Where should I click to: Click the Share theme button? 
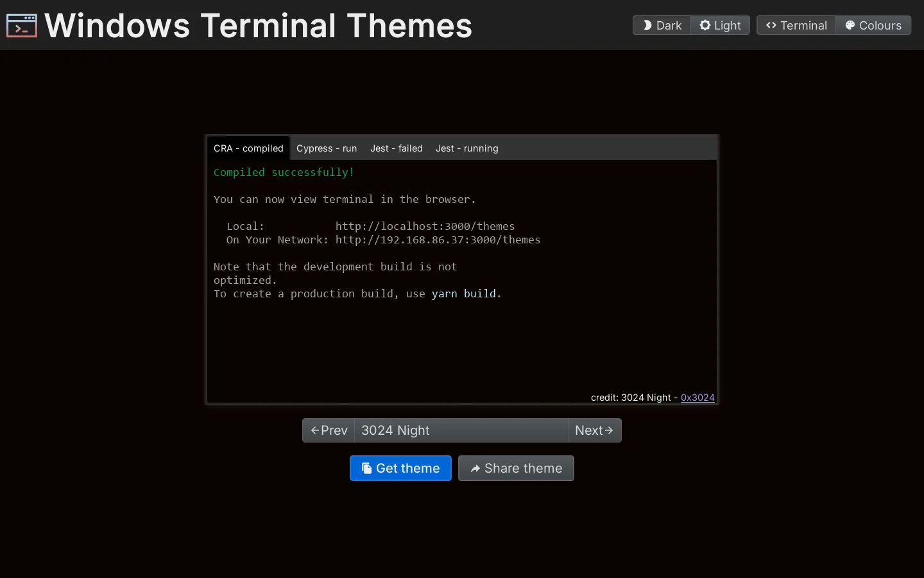coord(516,468)
